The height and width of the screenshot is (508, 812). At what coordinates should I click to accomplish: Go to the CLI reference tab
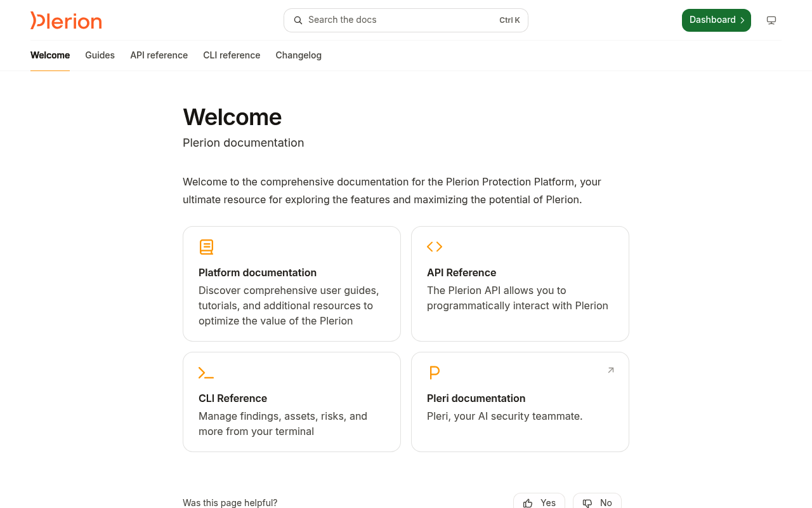pyautogui.click(x=232, y=55)
